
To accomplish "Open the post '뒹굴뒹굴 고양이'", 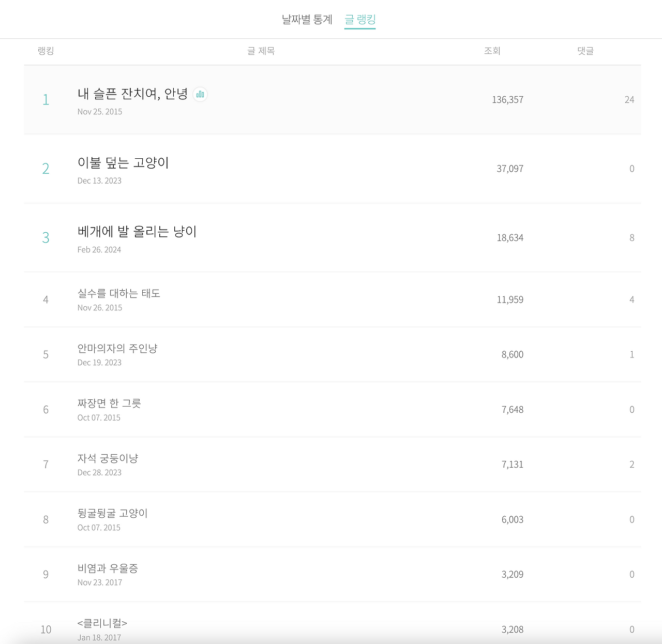I will click(113, 513).
